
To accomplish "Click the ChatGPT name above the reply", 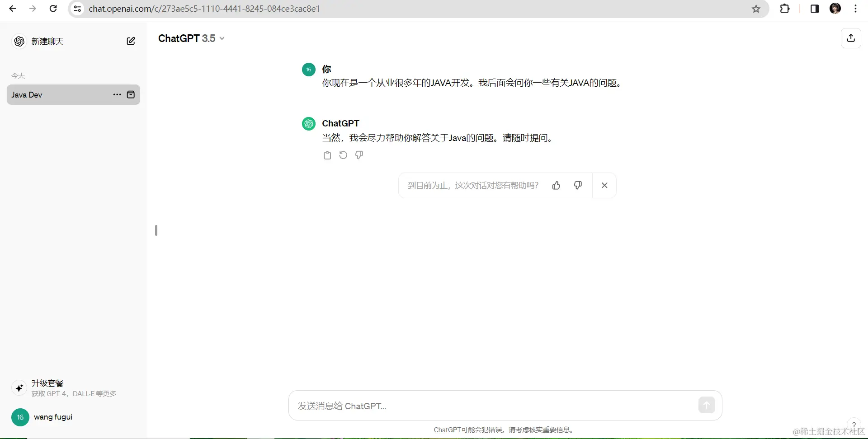I will (340, 123).
